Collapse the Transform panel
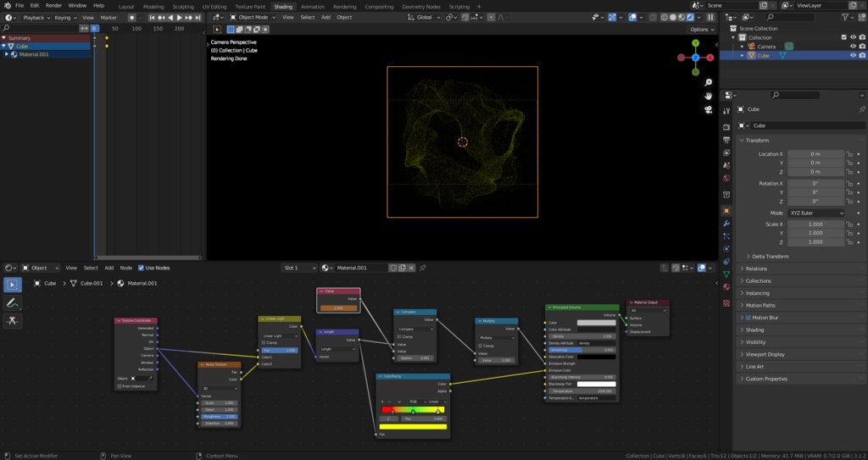Image resolution: width=868 pixels, height=460 pixels. tap(757, 140)
